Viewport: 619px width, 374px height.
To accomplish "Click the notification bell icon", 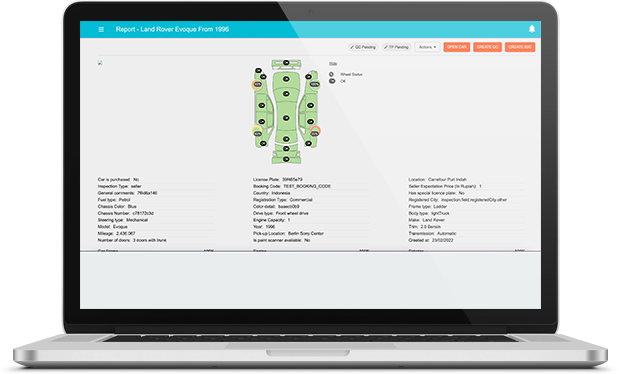I will [x=532, y=29].
